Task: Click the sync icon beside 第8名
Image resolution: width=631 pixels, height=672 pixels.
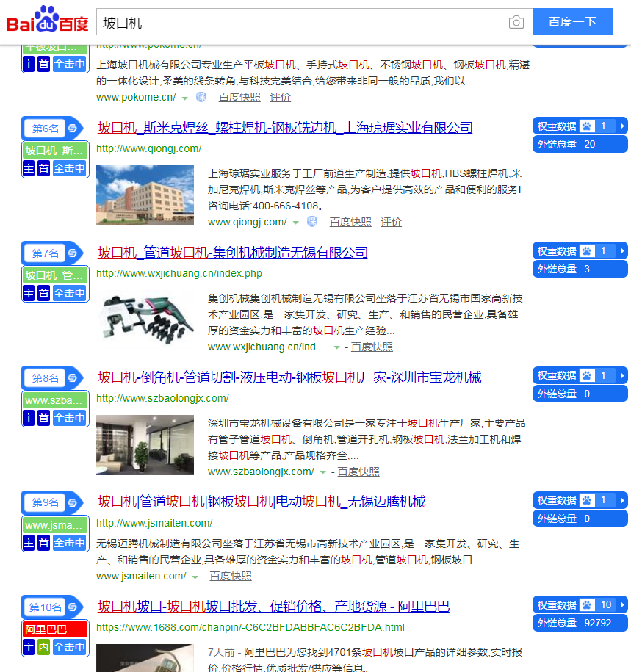Action: (x=73, y=378)
